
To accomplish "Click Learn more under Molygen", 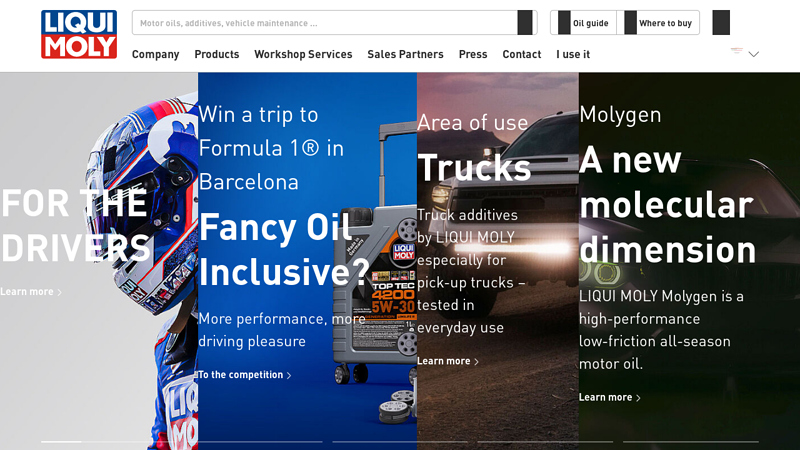I will pos(609,397).
